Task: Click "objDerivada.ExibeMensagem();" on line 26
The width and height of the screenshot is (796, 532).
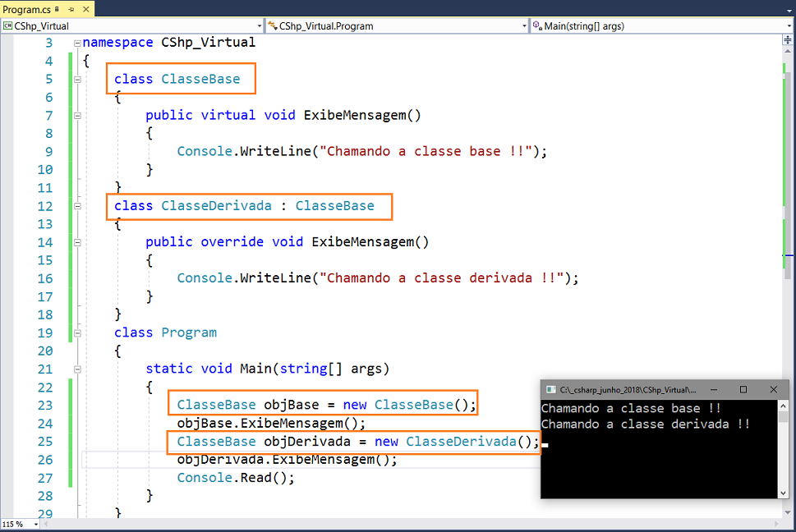Action: click(287, 460)
